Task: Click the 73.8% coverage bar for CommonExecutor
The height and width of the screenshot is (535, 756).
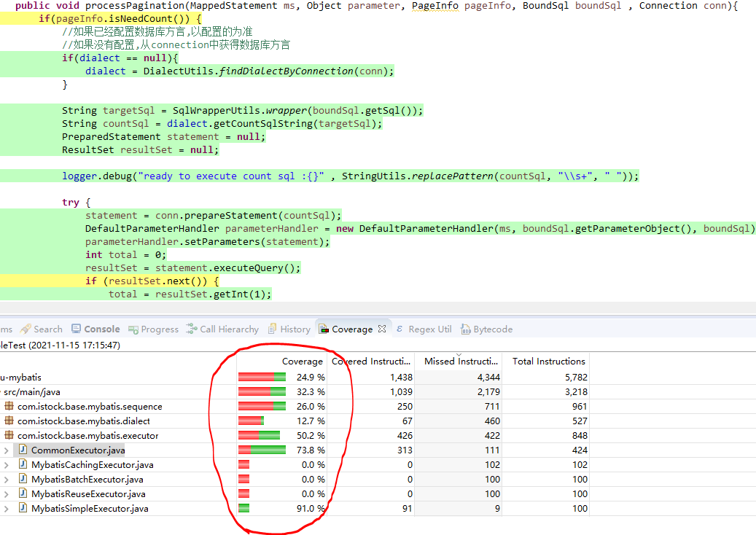Action: point(262,450)
